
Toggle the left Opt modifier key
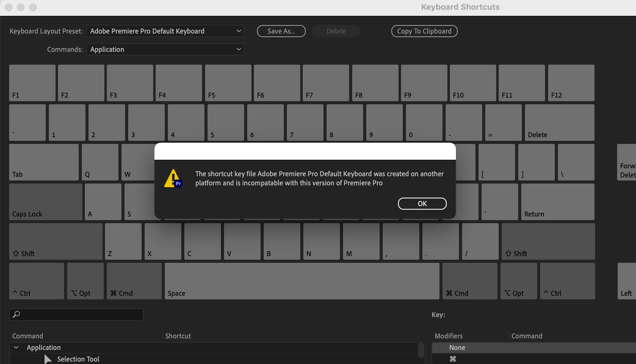85,281
